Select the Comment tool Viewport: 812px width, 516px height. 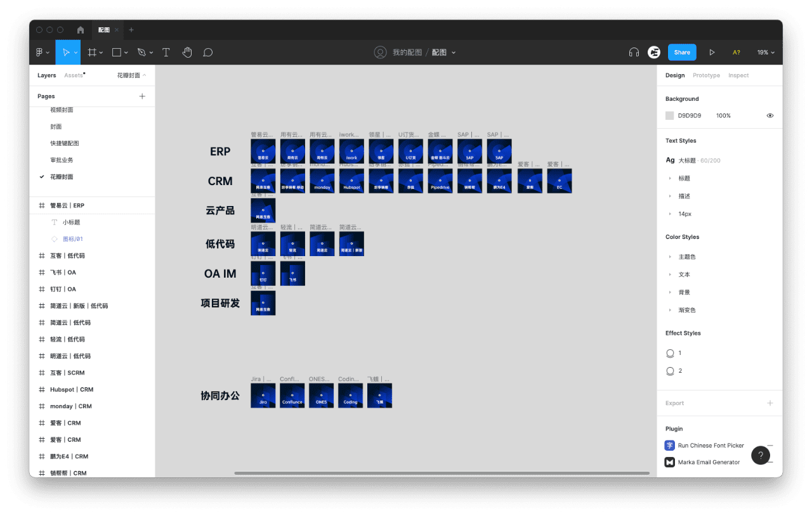tap(207, 53)
